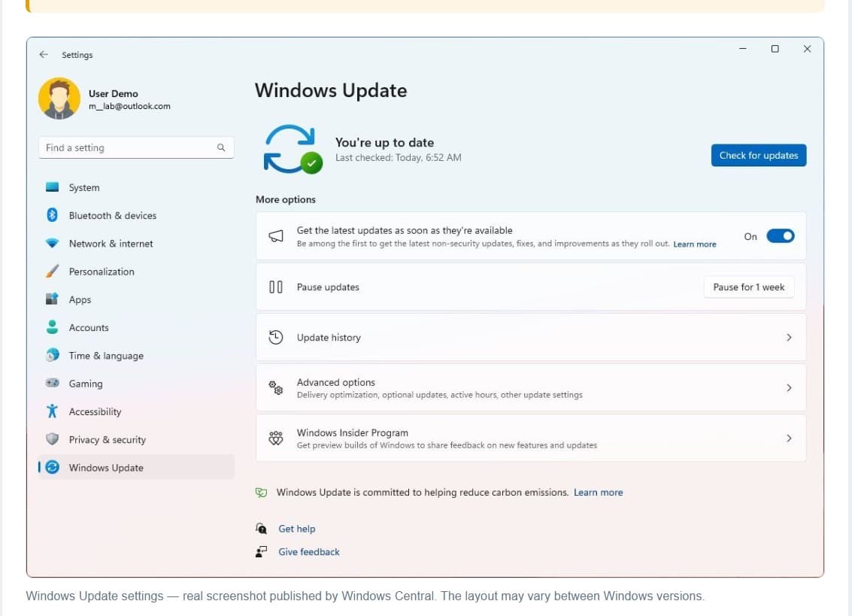Click the Apps sidebar icon

click(52, 299)
